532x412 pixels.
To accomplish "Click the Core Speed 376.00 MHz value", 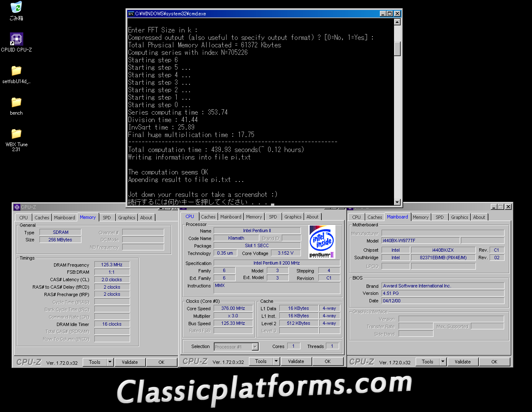I will pos(233,308).
